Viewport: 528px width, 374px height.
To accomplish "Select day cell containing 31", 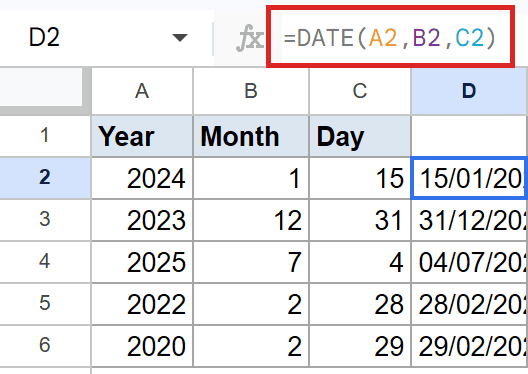I will pos(360,220).
